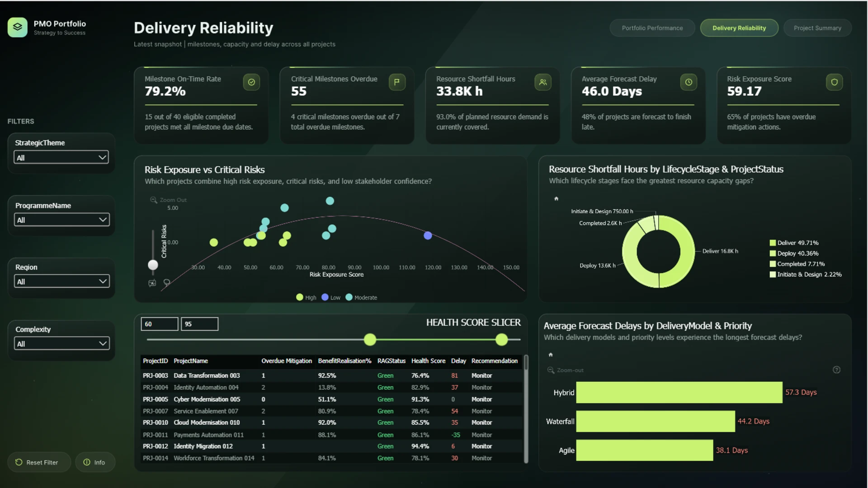Click the Resource Shortfall Hours people icon
Screen dimensions: 868x488
click(x=543, y=82)
